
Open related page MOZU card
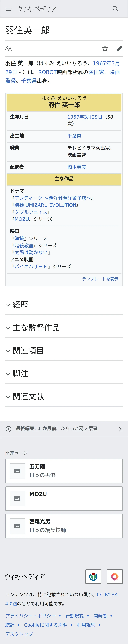coord(64,498)
